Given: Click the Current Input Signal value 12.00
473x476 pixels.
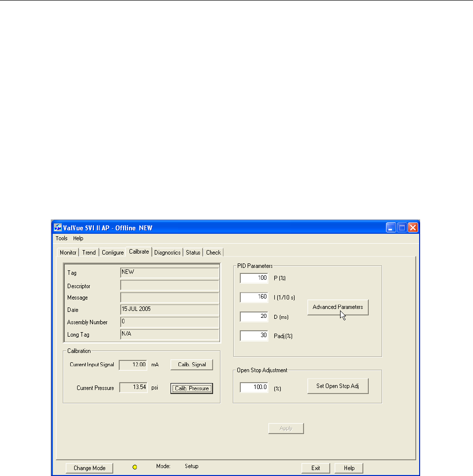Looking at the screenshot, I should 133,365.
